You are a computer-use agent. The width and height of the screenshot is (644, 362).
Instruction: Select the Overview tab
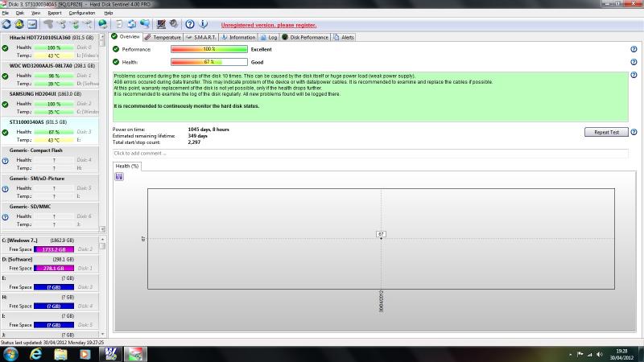[126, 37]
